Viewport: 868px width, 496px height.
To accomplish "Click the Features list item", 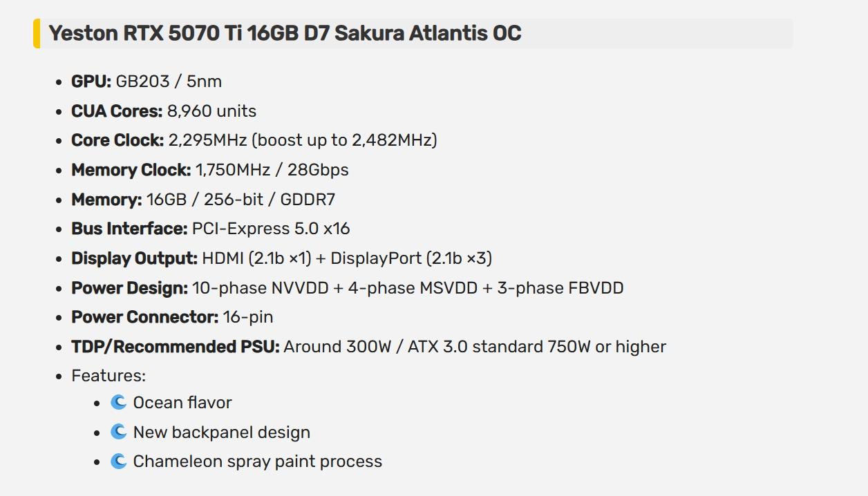I will (x=108, y=376).
